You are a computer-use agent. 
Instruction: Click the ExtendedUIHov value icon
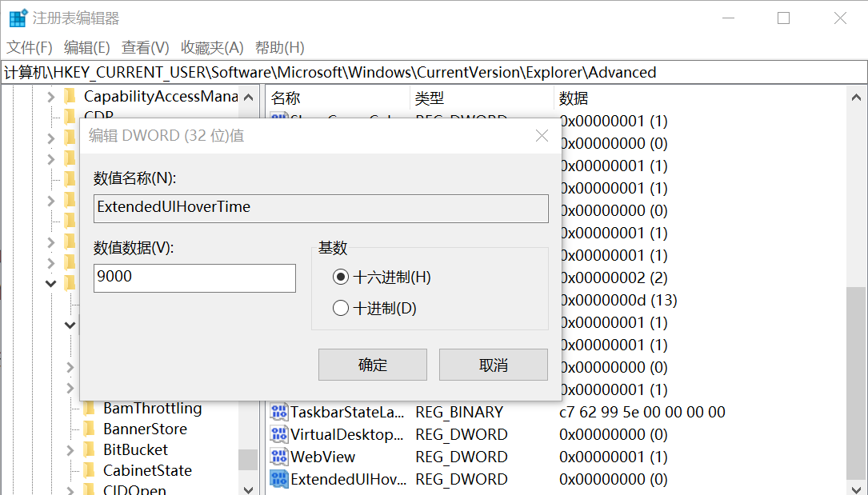coord(278,479)
